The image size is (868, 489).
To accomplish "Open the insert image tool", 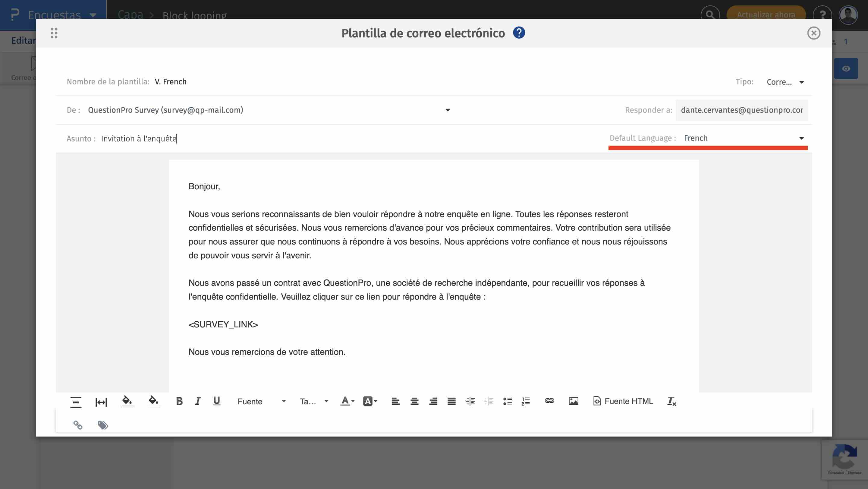I will click(x=573, y=401).
